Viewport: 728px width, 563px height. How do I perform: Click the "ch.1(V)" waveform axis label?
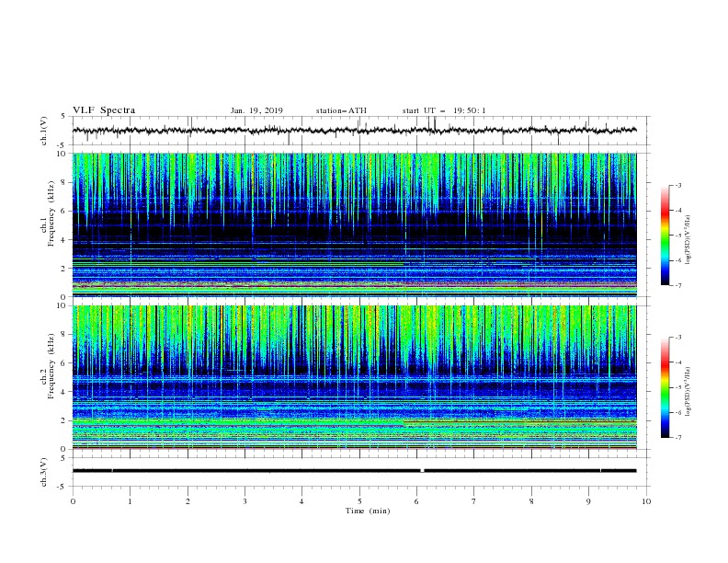click(44, 131)
